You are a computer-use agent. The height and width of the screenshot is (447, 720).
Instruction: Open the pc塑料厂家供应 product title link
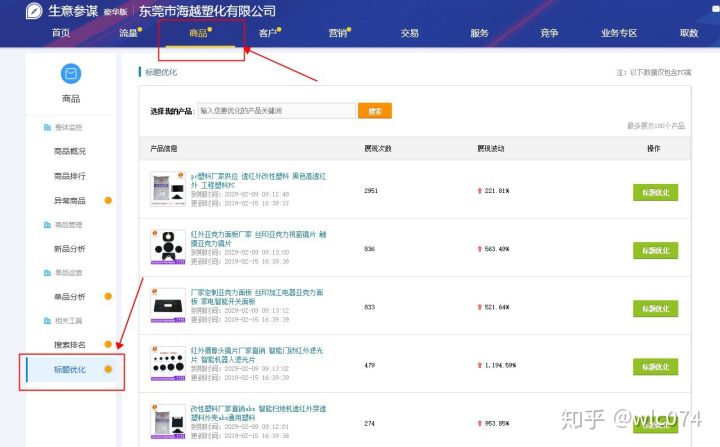tap(259, 181)
